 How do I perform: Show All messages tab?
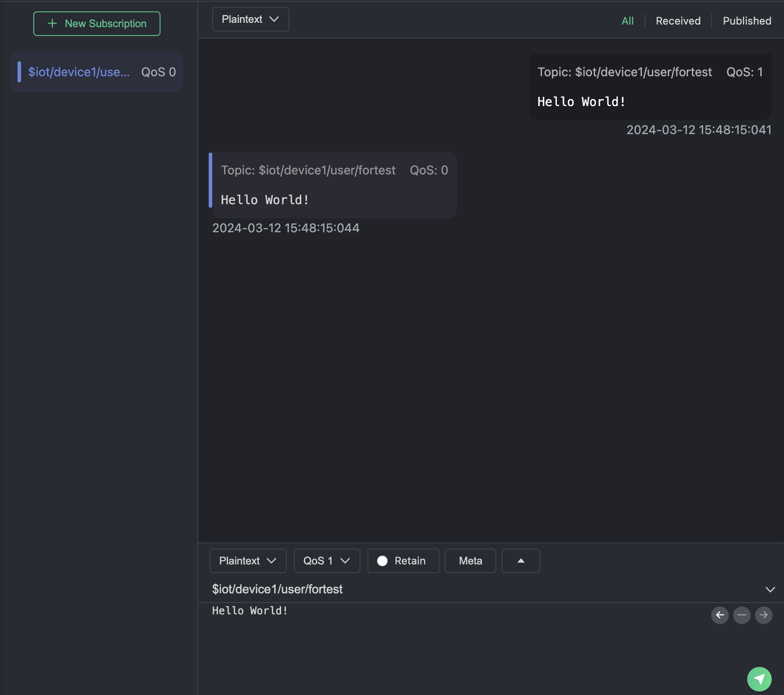pos(627,21)
